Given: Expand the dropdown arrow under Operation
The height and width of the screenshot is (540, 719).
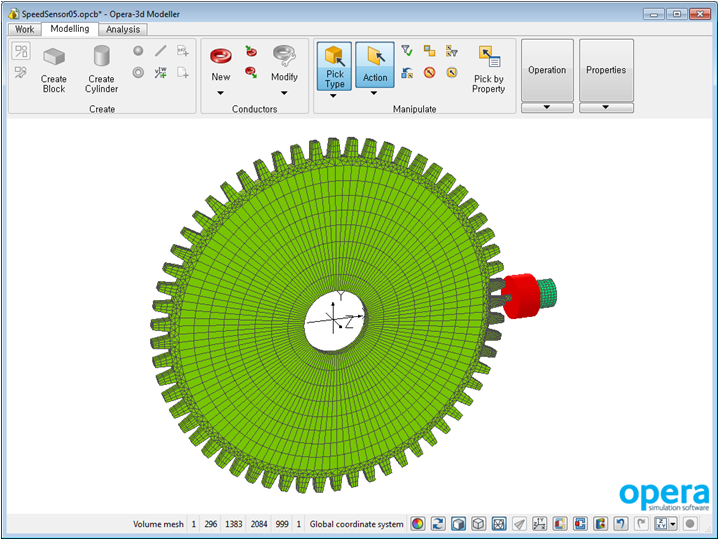Looking at the screenshot, I should coord(547,107).
